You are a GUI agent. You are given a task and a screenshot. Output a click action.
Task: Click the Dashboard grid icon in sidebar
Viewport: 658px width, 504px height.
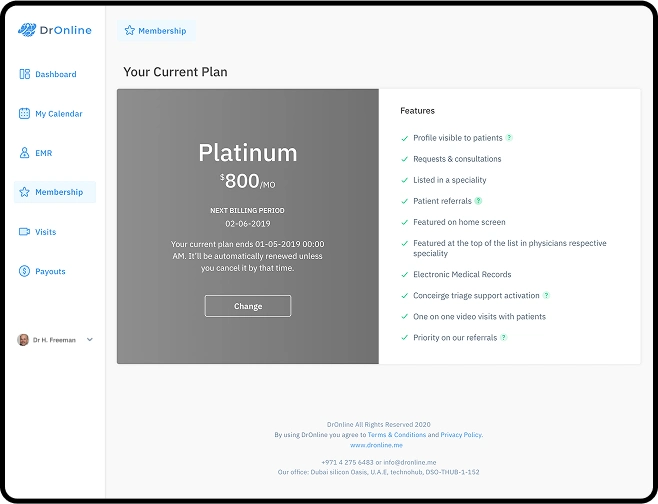click(25, 74)
